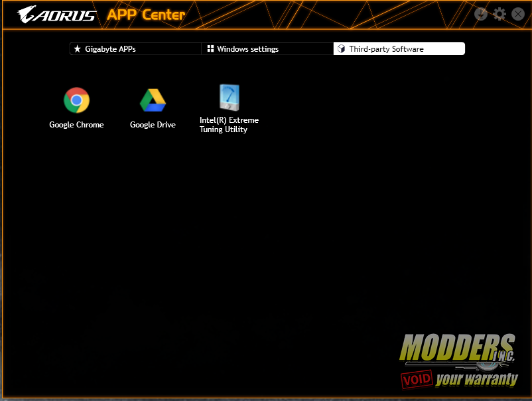
Task: Switch to the Gigabyte APPs tab
Action: pyautogui.click(x=135, y=49)
